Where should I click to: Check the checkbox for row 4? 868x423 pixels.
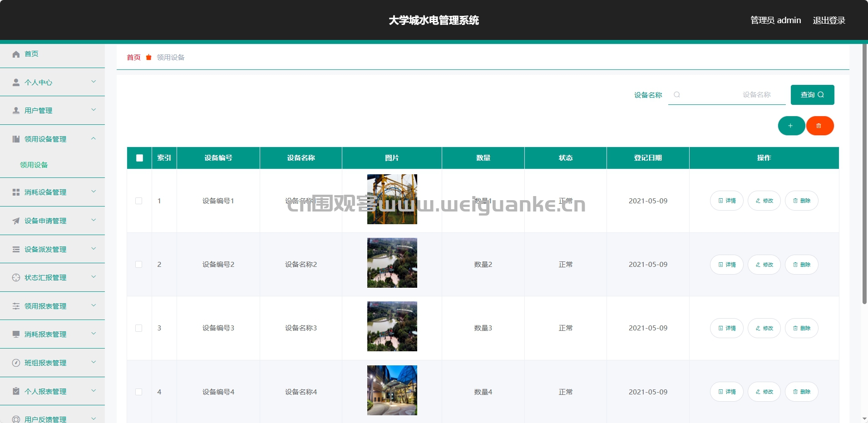(139, 392)
